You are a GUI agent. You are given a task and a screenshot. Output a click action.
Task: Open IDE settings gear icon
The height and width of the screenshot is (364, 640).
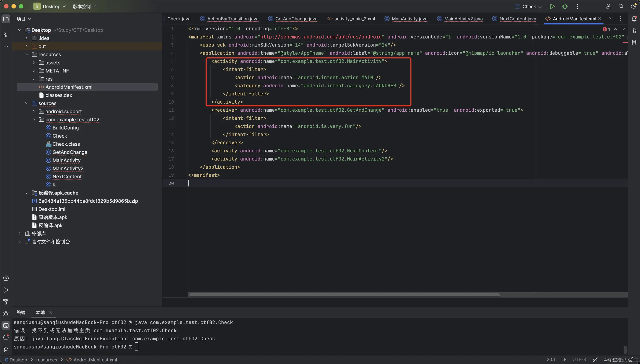633,6
